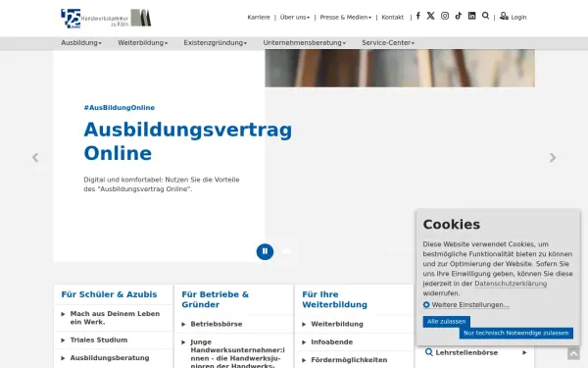Viewport: 588px width, 368px height.
Task: Open the Fördermöglichkeiten link
Action: click(x=349, y=360)
